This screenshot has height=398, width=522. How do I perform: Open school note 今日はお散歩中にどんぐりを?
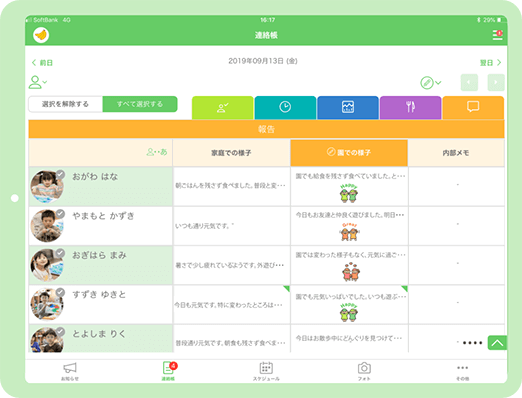coord(349,339)
